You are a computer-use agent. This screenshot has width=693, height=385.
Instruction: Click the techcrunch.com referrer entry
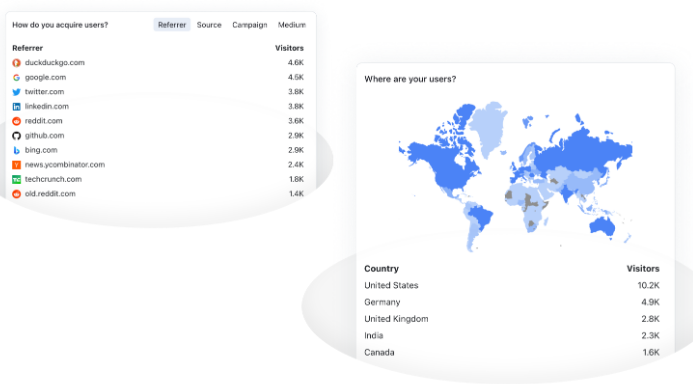coord(53,179)
